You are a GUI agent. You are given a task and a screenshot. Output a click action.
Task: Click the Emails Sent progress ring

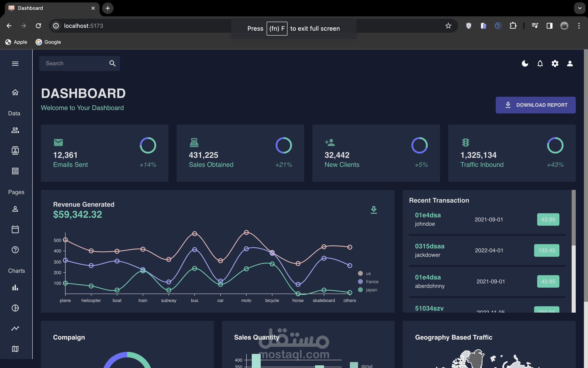click(148, 145)
